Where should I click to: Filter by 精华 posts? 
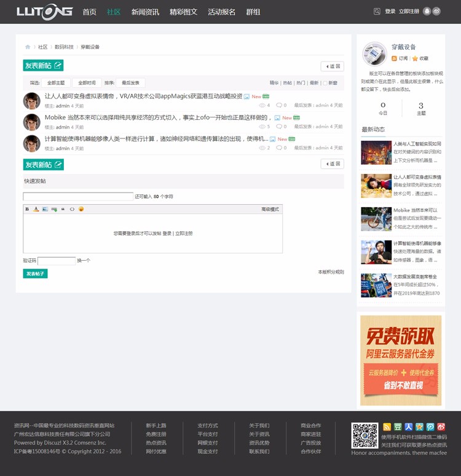[x=274, y=83]
